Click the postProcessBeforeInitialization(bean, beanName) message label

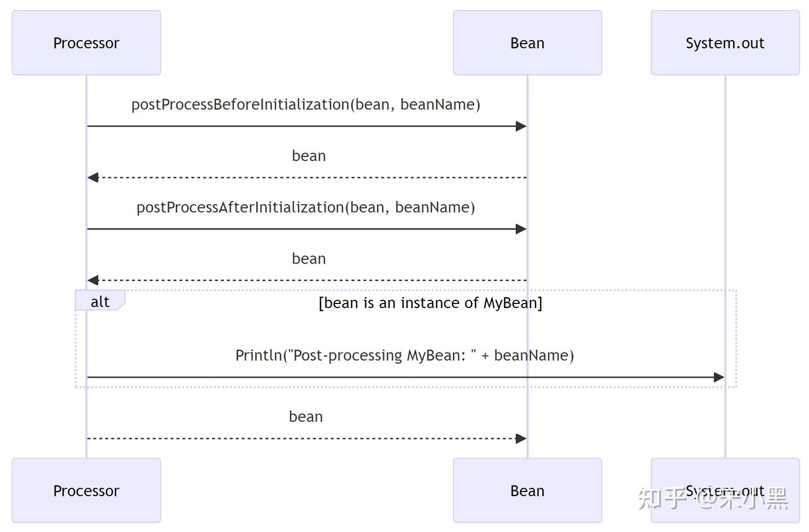(x=306, y=104)
